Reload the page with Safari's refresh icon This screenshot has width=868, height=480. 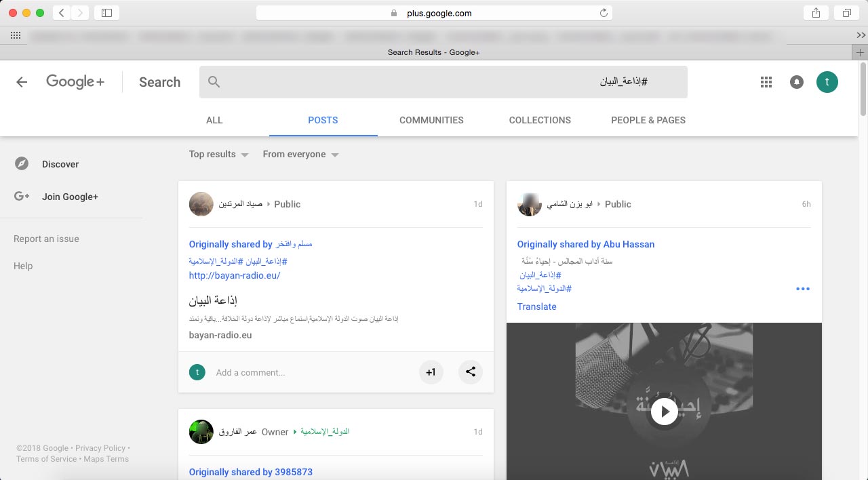point(604,13)
